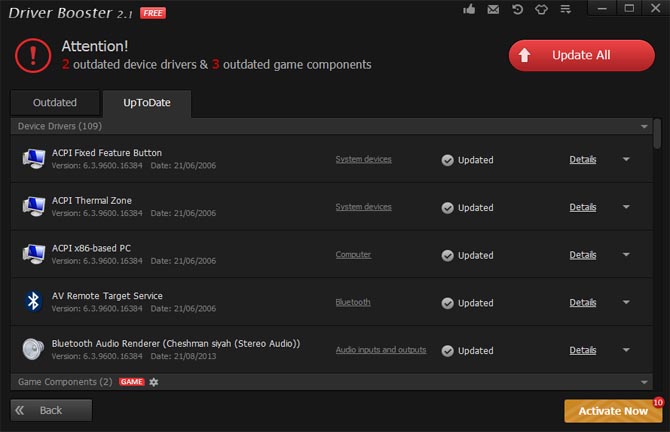Open Details for ACPI Fixed Feature Button
Viewport: 670px width, 432px height.
[583, 159]
